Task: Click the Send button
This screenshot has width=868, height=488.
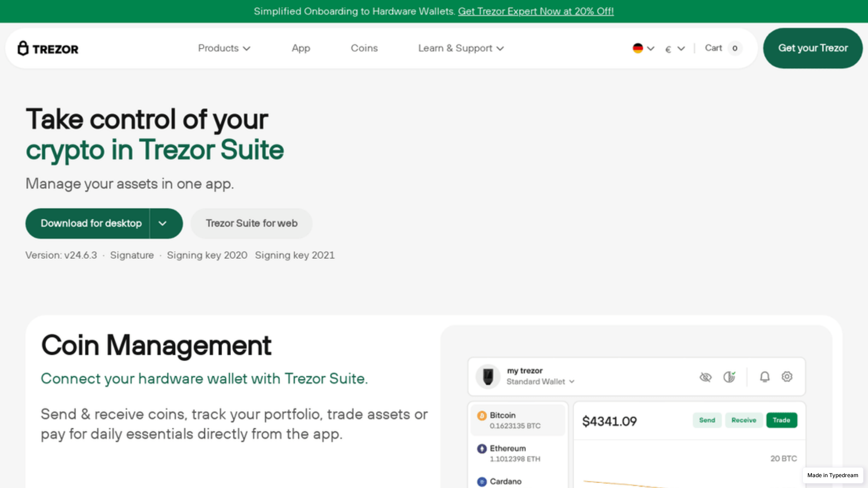Action: [x=707, y=420]
